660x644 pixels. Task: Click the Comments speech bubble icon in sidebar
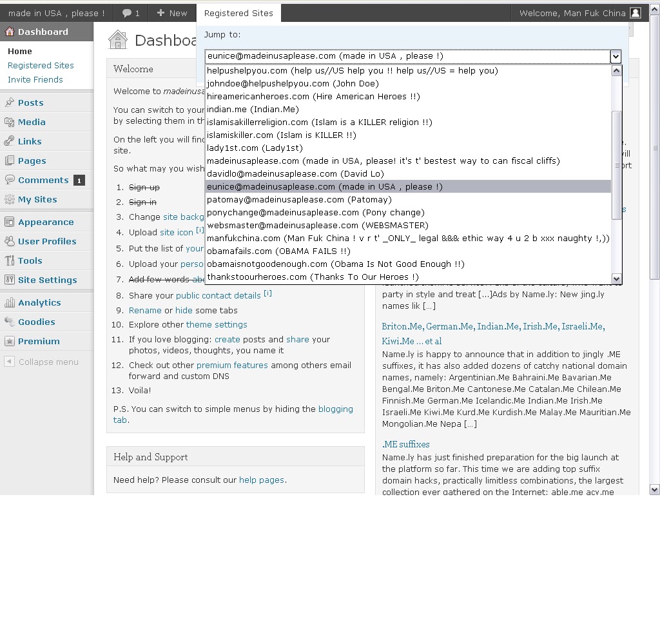pos(9,180)
